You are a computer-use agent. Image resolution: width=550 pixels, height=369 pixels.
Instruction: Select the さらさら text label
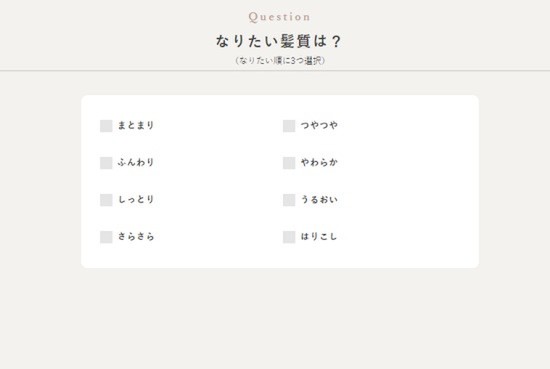tap(136, 236)
